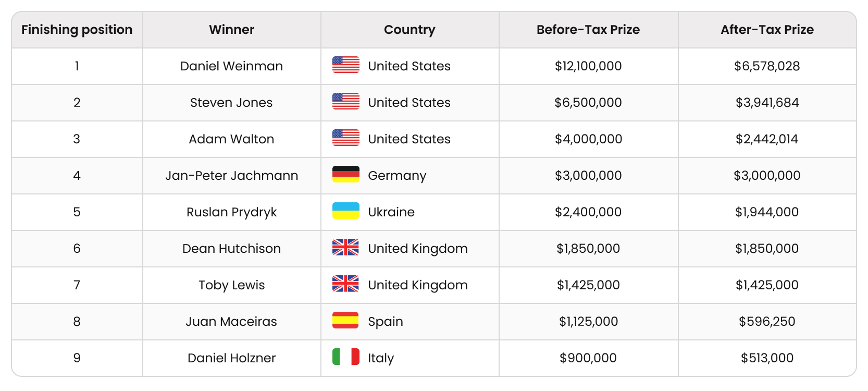This screenshot has height=391, width=868.
Task: Click the UK flag in Toby Lewis's row
Action: tap(346, 284)
